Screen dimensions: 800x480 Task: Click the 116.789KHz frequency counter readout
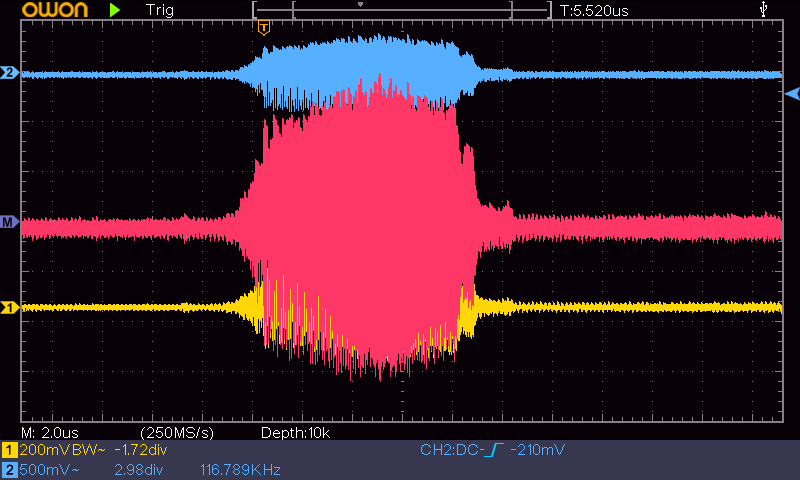click(x=240, y=469)
